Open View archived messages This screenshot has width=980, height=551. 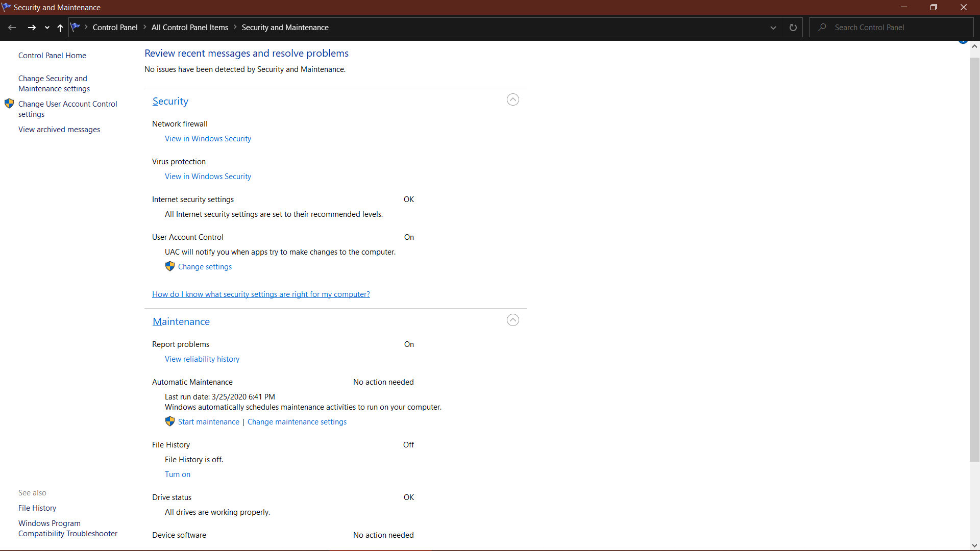[59, 130]
